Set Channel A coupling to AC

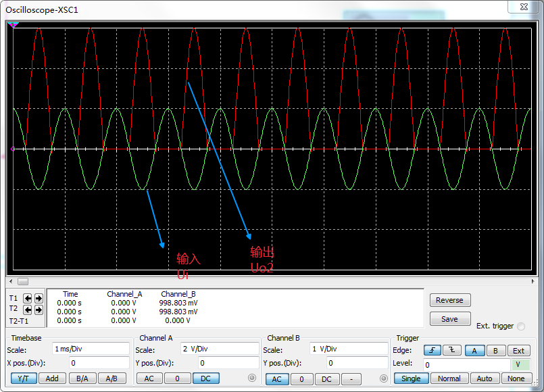(148, 378)
